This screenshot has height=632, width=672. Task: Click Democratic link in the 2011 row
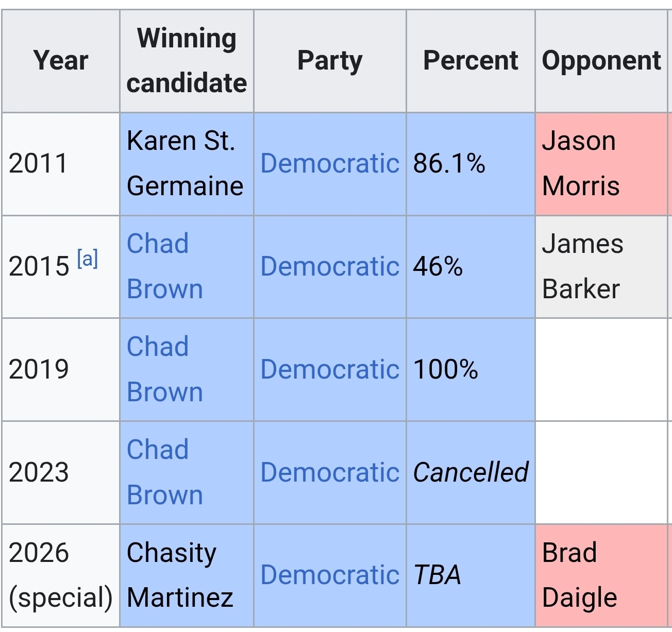[x=330, y=164]
